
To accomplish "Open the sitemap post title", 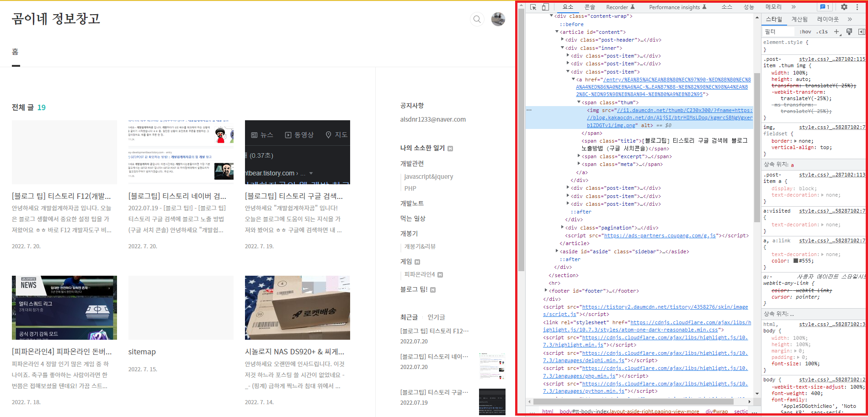I will tap(142, 352).
